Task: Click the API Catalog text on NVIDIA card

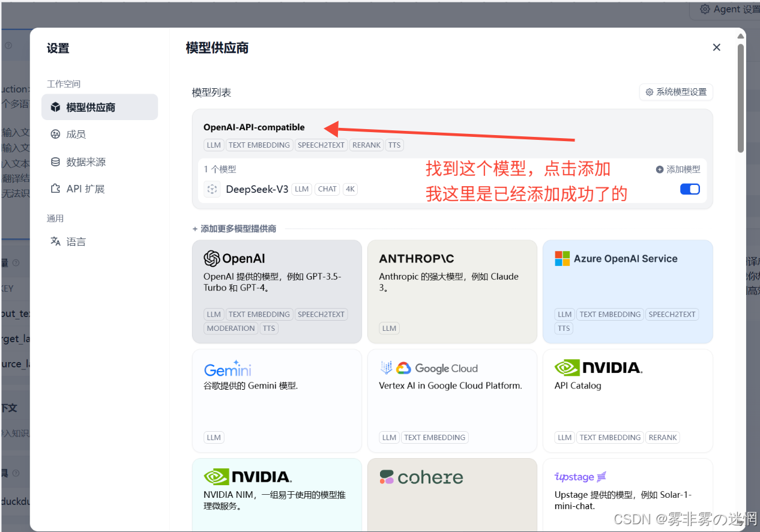Action: point(578,385)
